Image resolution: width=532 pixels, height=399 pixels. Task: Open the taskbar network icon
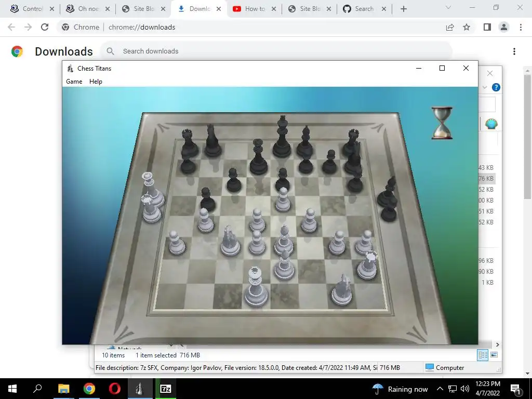pos(453,389)
